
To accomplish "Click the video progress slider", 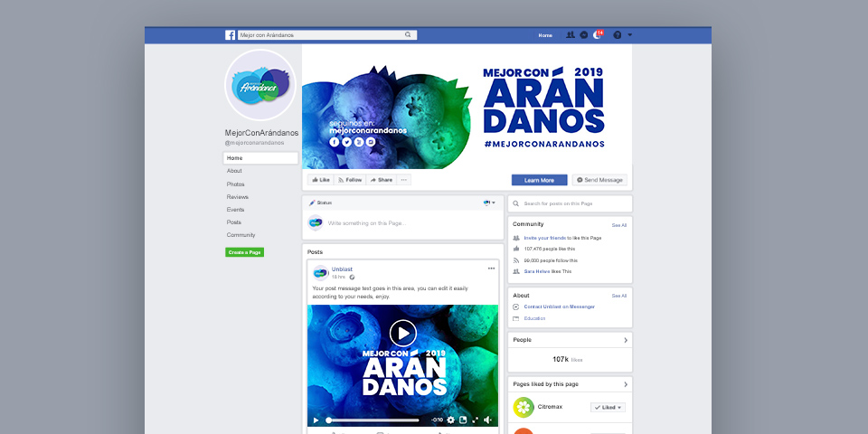I will [373, 420].
